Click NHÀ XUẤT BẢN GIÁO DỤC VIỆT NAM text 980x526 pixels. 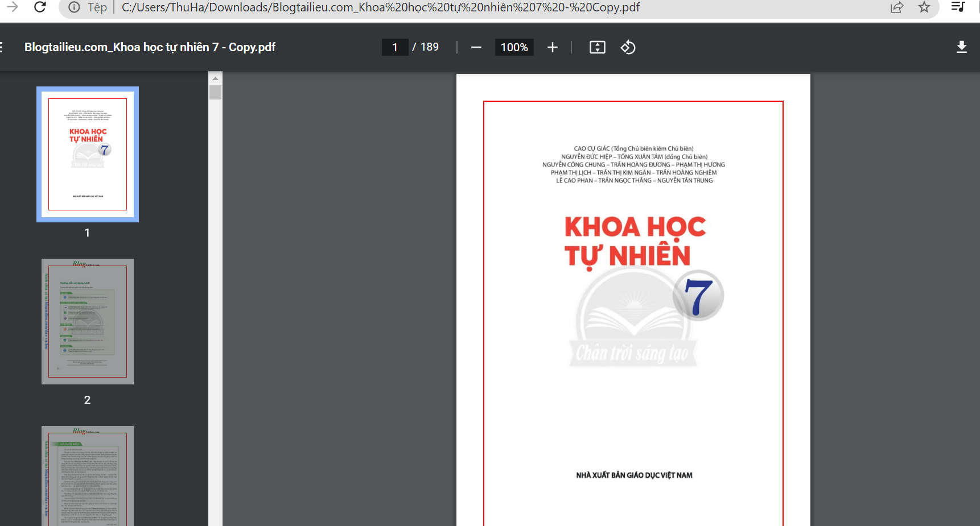click(634, 475)
